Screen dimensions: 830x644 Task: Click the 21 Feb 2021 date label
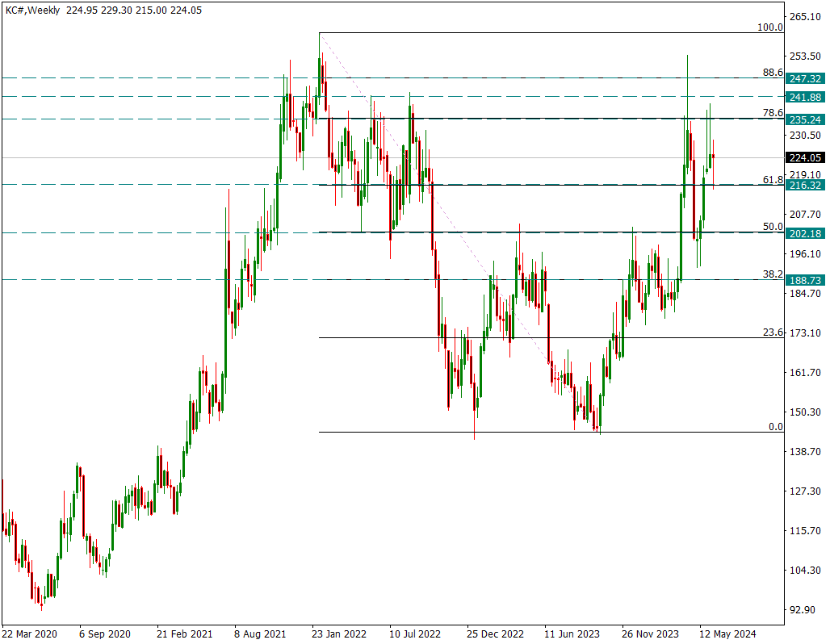click(185, 634)
